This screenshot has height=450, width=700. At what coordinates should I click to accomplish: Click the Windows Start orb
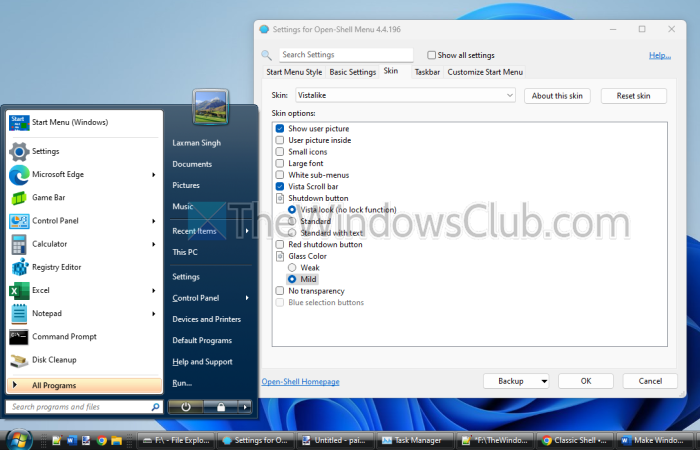click(18, 440)
